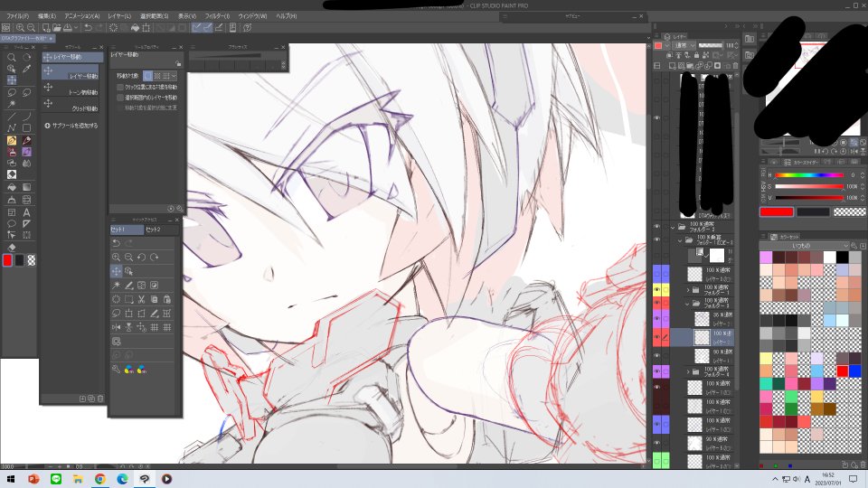868x488 pixels.
Task: Toggle visibility eye of yellow フォルダー 1 folder
Action: (656, 289)
